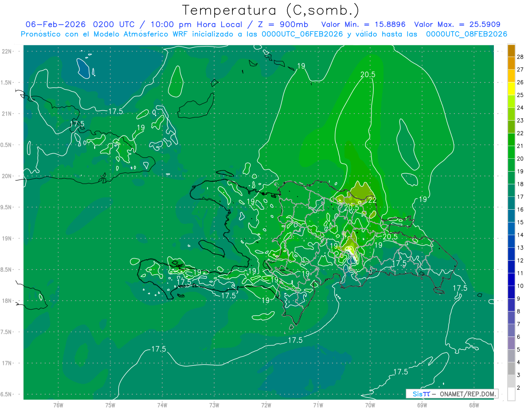This screenshot has height=411, width=532.
Task: Click the '18N' latitude axis label
Action: (x=7, y=301)
